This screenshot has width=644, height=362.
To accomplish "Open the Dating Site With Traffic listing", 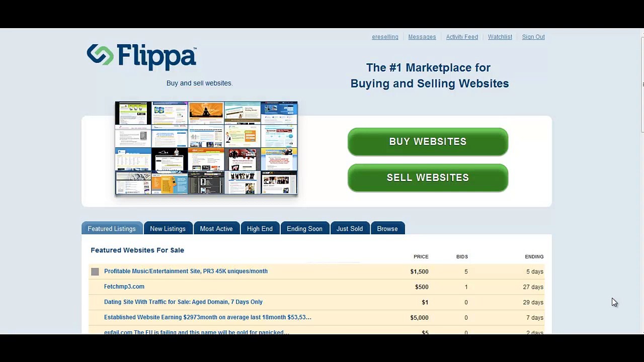I will pos(183,302).
